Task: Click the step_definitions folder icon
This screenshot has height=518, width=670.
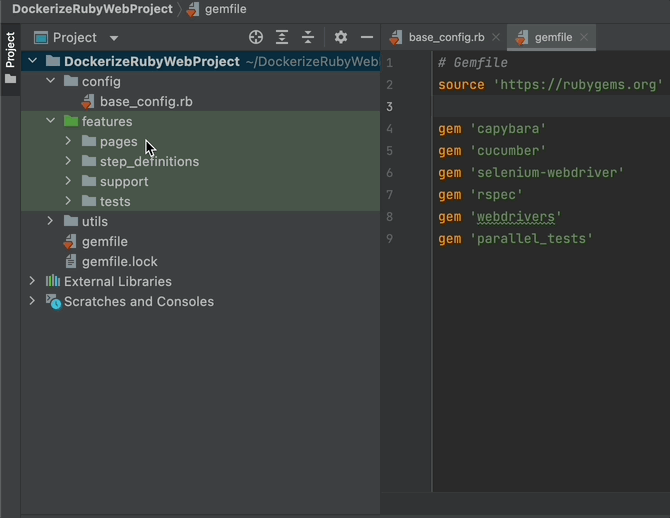Action: 89,161
